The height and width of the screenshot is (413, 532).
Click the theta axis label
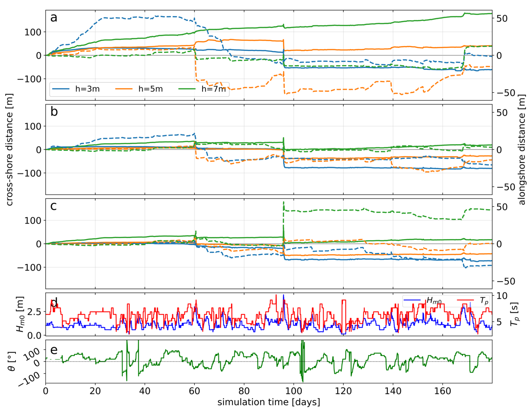11,362
